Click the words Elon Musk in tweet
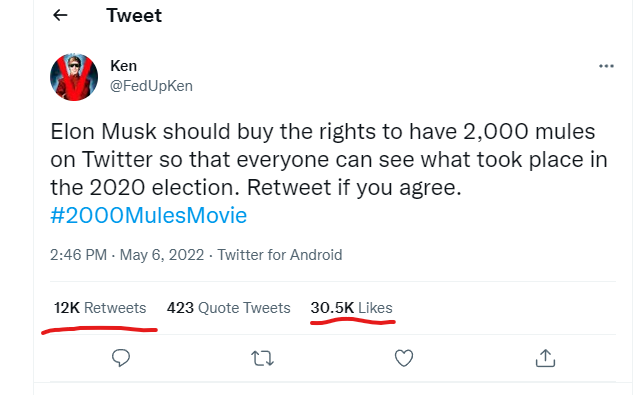The image size is (643, 395). click(103, 132)
